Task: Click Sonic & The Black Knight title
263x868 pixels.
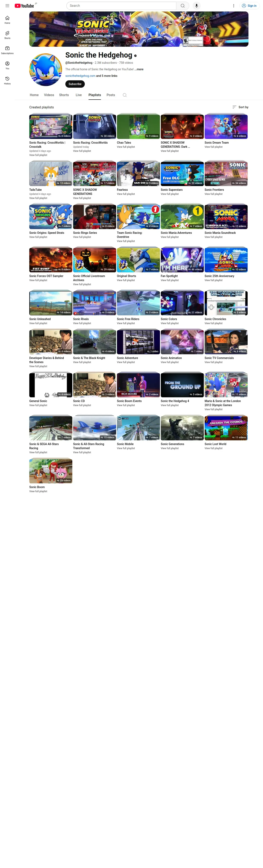Action: click(x=89, y=358)
